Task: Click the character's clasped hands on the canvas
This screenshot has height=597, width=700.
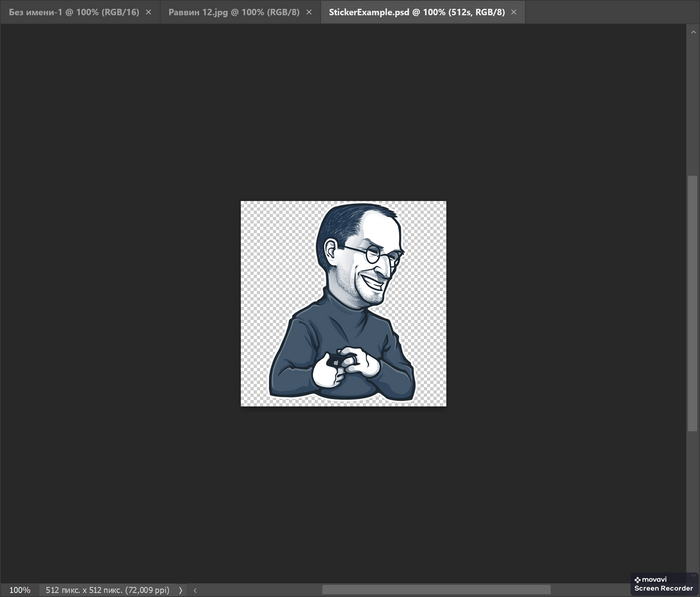Action: tap(346, 366)
